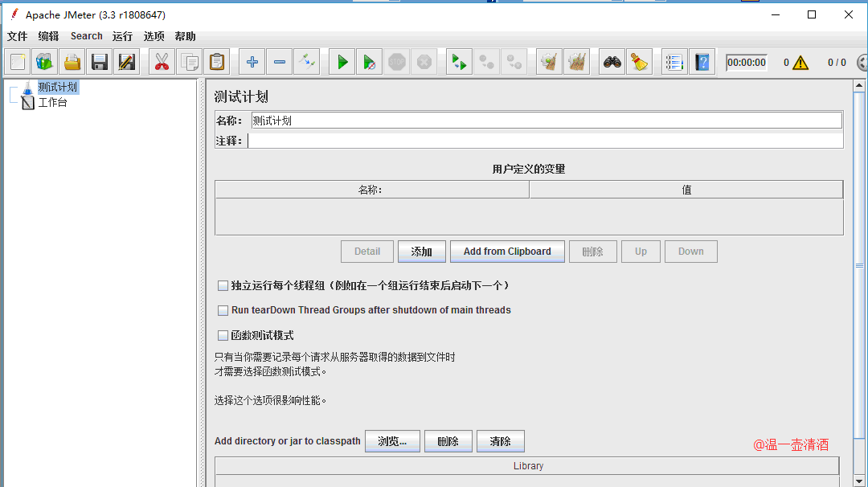The image size is (868, 487).
Task: Collapse all nodes with minus icon
Action: point(280,62)
